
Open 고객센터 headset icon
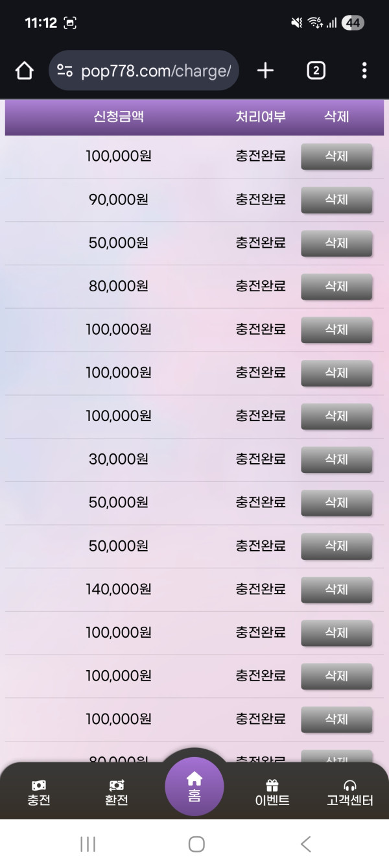pos(350,793)
